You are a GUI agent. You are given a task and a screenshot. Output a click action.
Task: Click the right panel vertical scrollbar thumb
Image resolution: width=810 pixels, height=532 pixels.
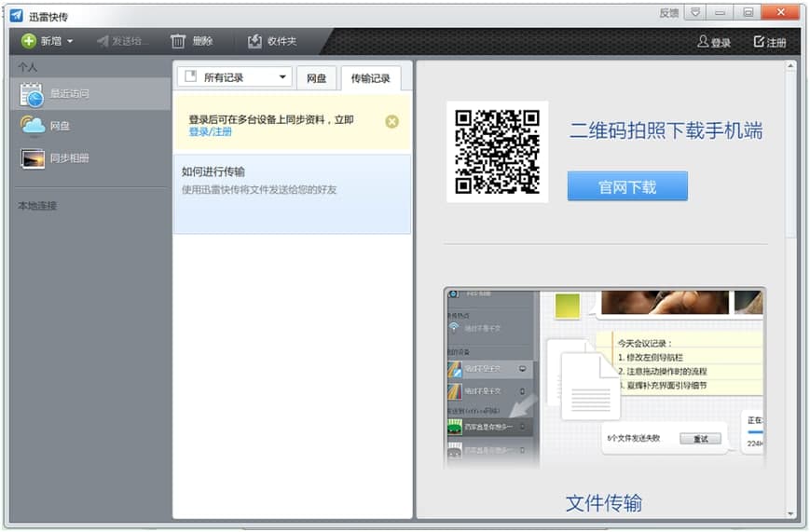click(790, 155)
